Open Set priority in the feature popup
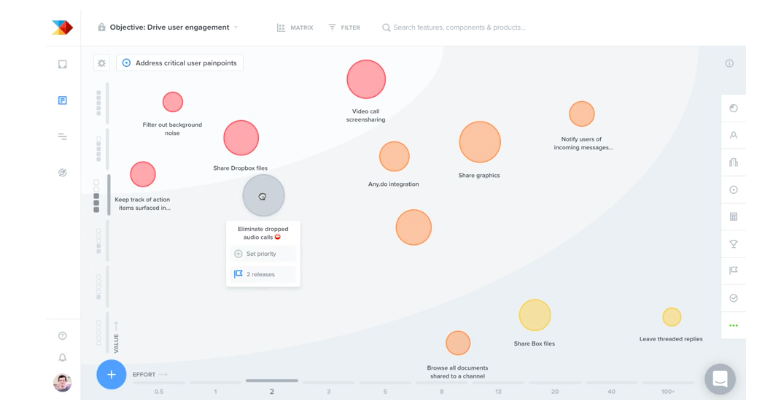Image resolution: width=770 pixels, height=400 pixels. [x=262, y=254]
